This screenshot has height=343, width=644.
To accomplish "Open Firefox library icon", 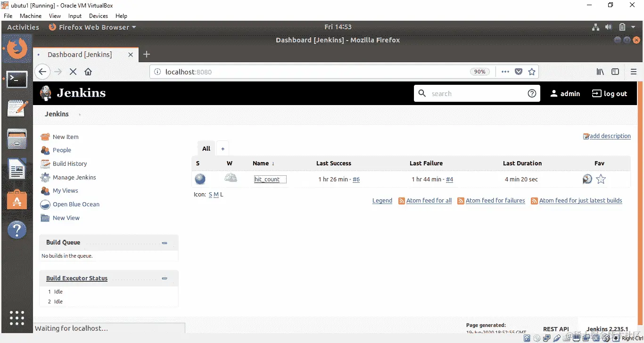I will click(600, 72).
